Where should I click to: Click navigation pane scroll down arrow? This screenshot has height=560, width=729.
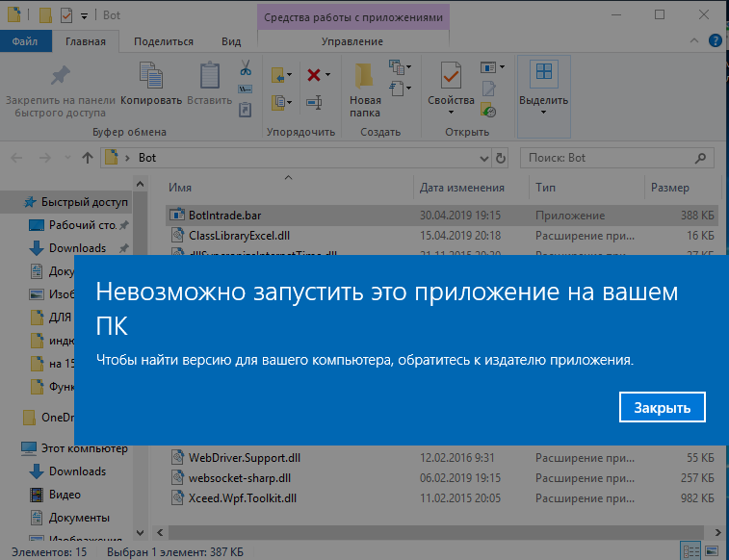(x=140, y=533)
